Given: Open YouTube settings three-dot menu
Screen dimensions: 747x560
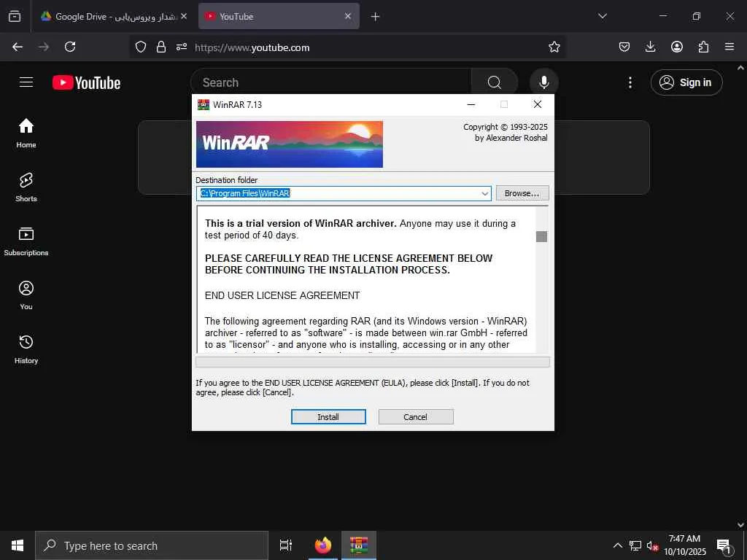Looking at the screenshot, I should tap(630, 82).
